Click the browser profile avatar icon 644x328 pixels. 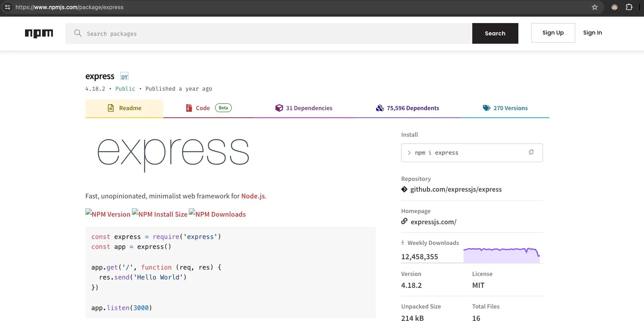(x=615, y=7)
